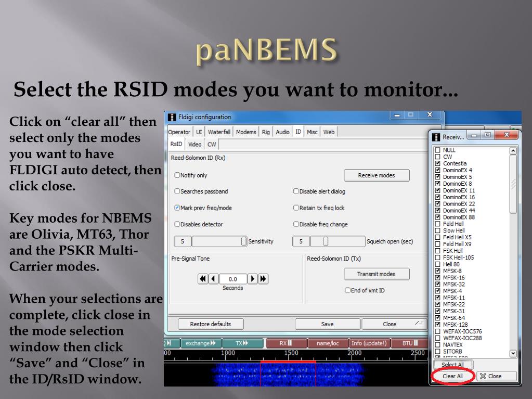Open the Misc tab

tap(312, 132)
